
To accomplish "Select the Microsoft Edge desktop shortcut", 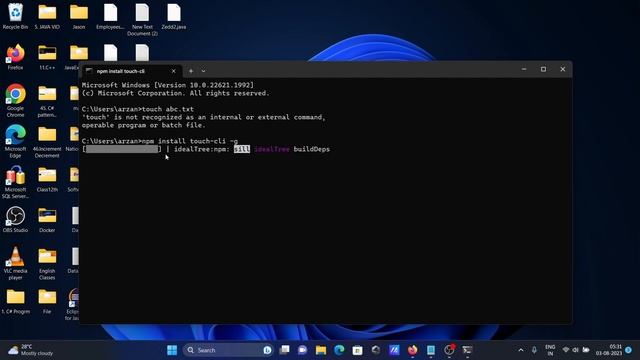I will pyautogui.click(x=16, y=141).
